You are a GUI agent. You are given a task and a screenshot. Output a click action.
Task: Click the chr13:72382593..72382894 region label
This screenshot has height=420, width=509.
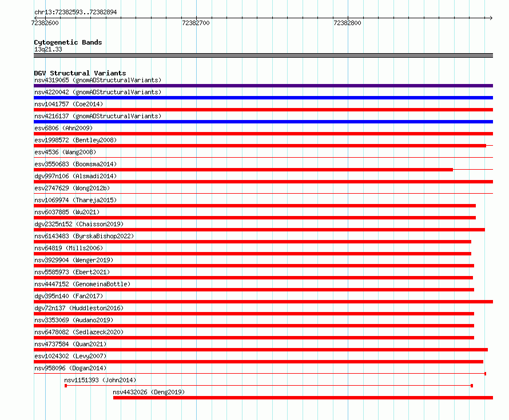75,12
